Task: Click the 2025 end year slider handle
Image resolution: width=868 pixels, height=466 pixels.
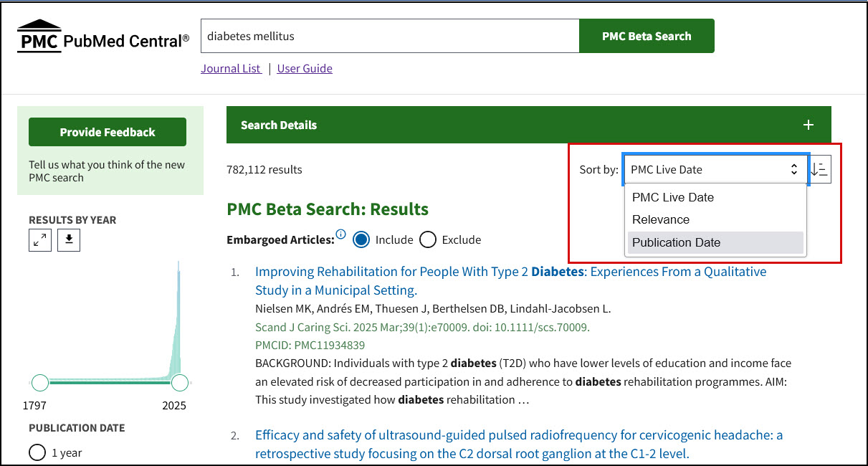Action: click(x=180, y=383)
